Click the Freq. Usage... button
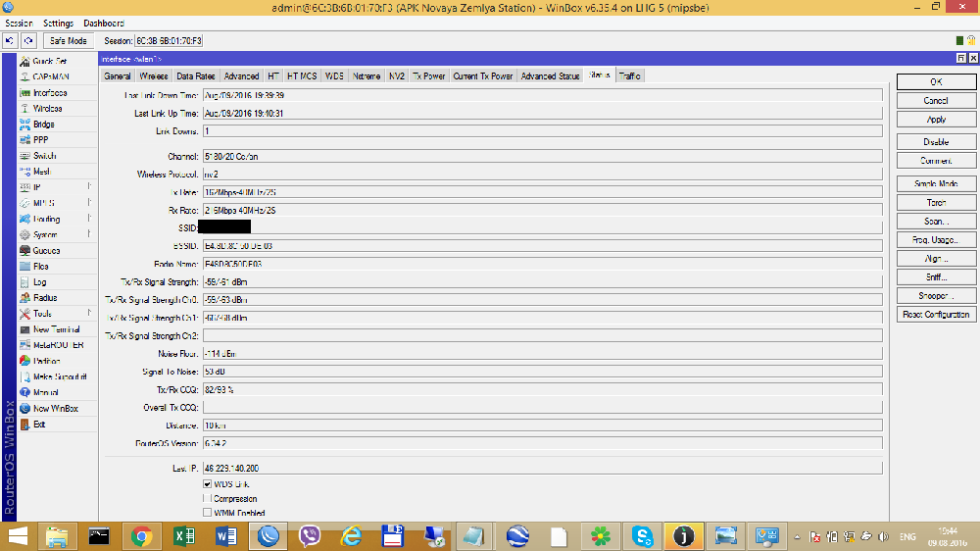 point(936,239)
